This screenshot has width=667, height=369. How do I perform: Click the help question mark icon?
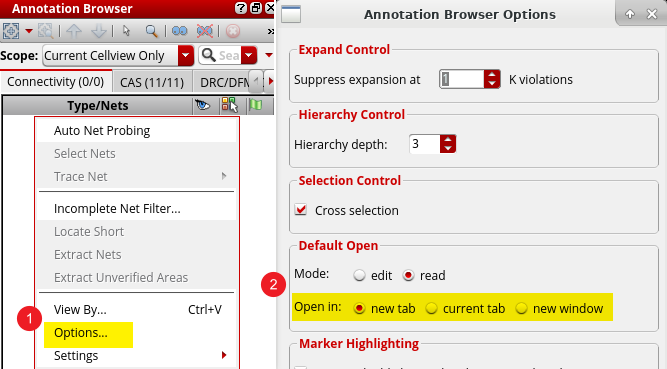tap(241, 8)
